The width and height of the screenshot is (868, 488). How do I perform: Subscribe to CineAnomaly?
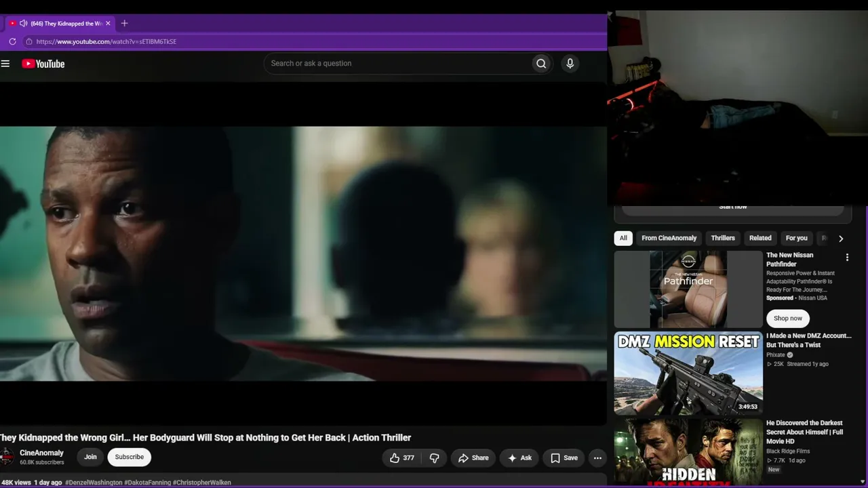pos(130,457)
